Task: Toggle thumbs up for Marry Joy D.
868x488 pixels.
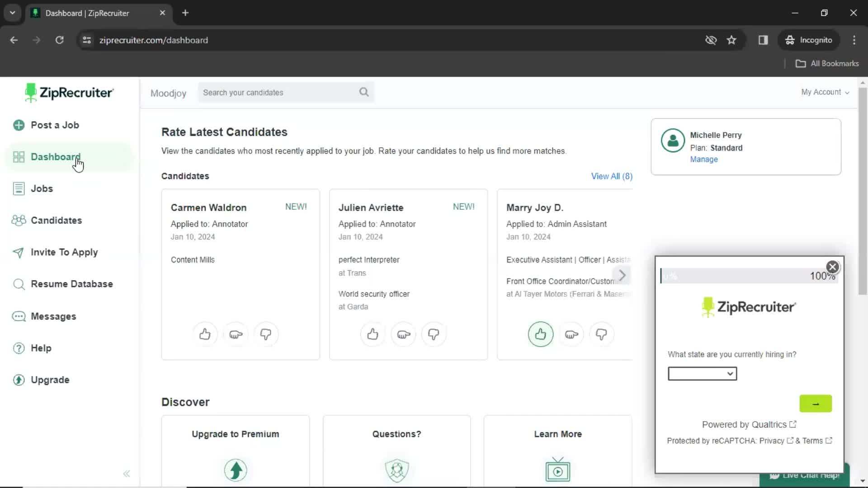Action: (x=541, y=334)
